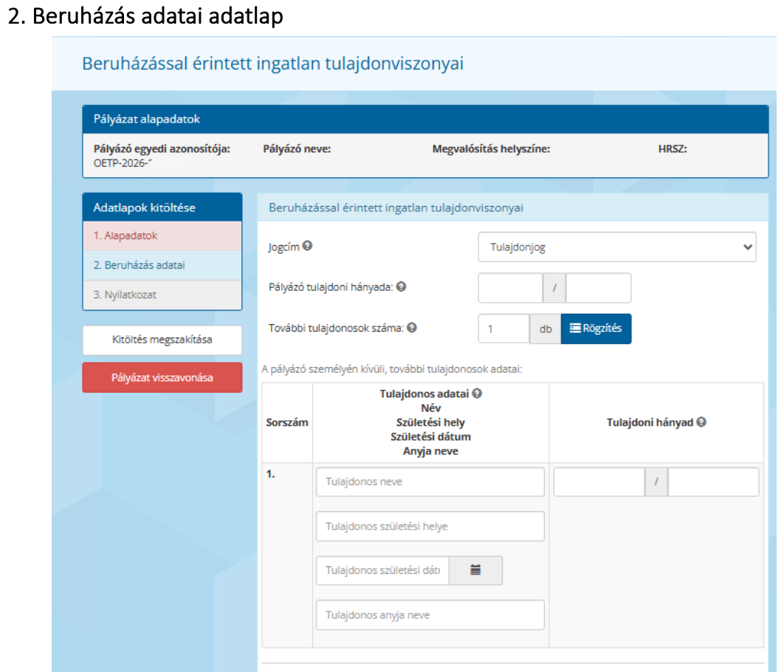Focus the applicant ownership share numerator field
The image size is (784, 672).
(x=510, y=287)
